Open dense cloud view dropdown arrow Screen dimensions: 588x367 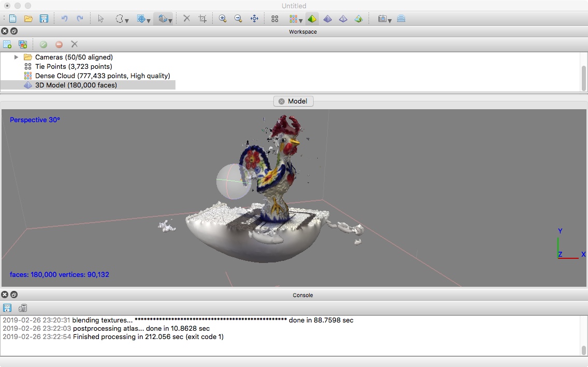point(301,21)
